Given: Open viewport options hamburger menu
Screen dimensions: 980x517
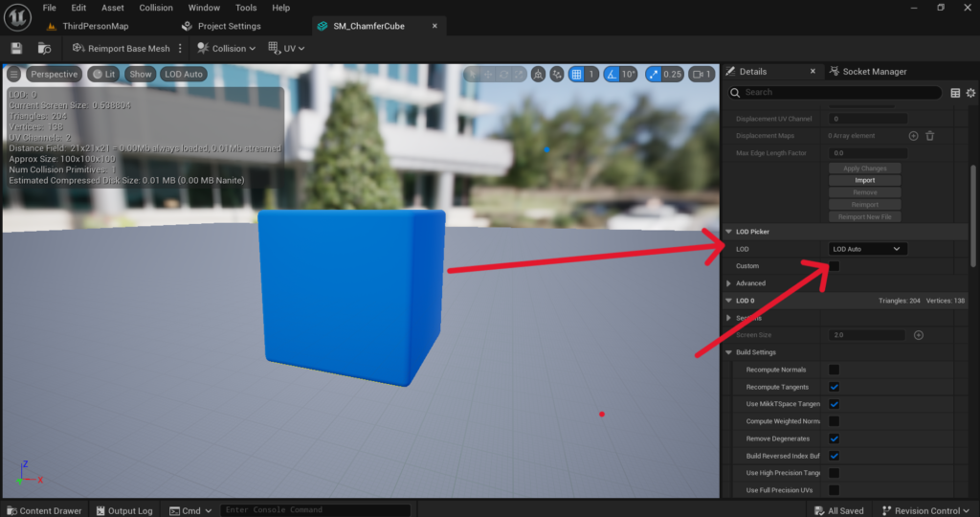Looking at the screenshot, I should coord(13,74).
